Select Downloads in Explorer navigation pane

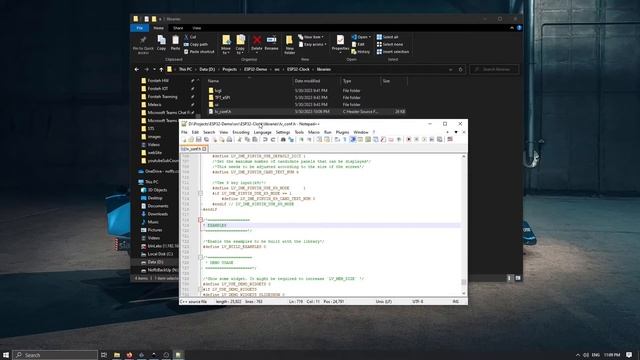(158, 214)
